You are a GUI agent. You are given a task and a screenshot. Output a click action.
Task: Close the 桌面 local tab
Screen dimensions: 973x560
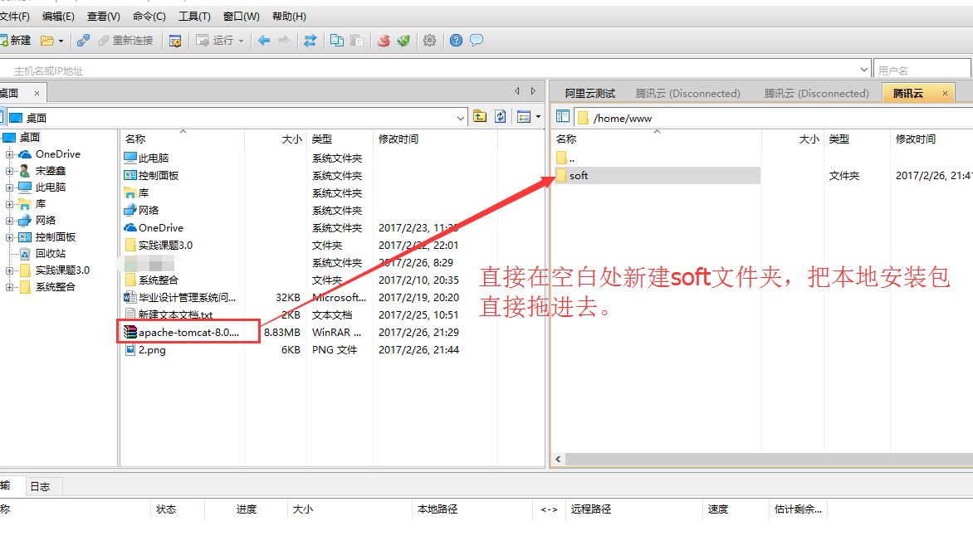tap(37, 93)
